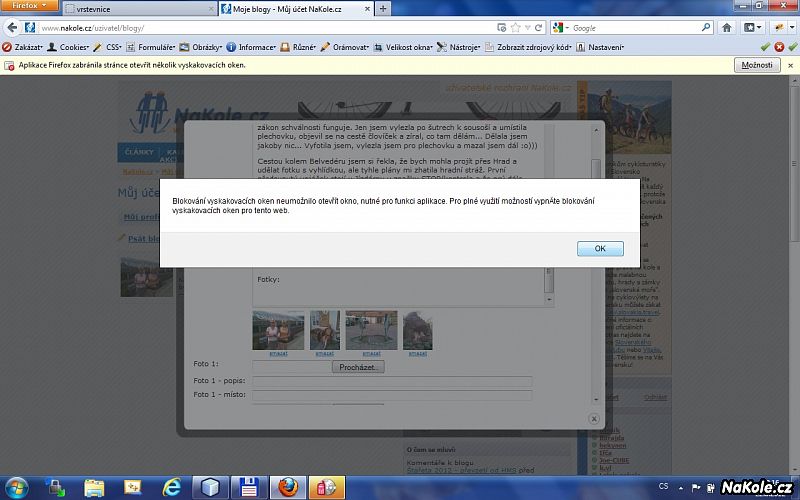Open the Nástroje developer menu
Viewport: 800px width, 500px height.
click(458, 47)
